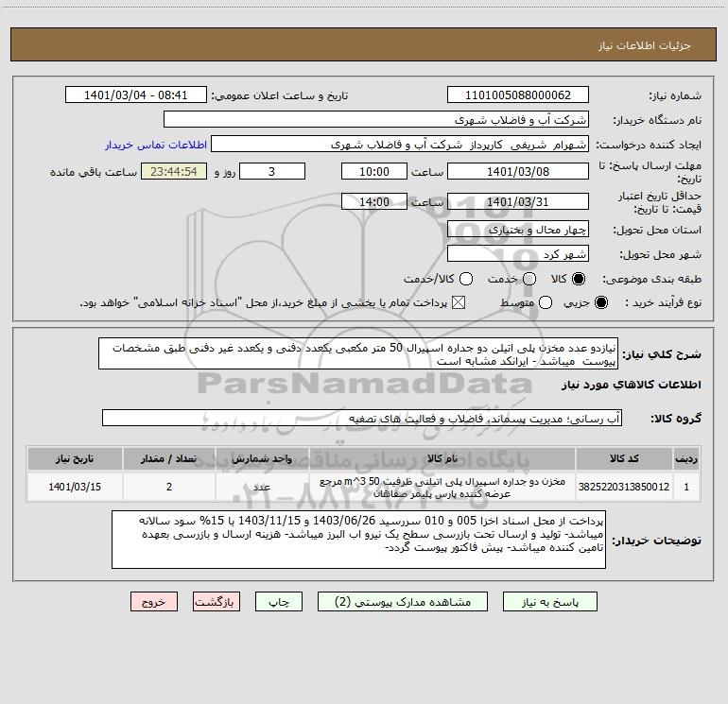Click the city field شهر کرد

[518, 253]
